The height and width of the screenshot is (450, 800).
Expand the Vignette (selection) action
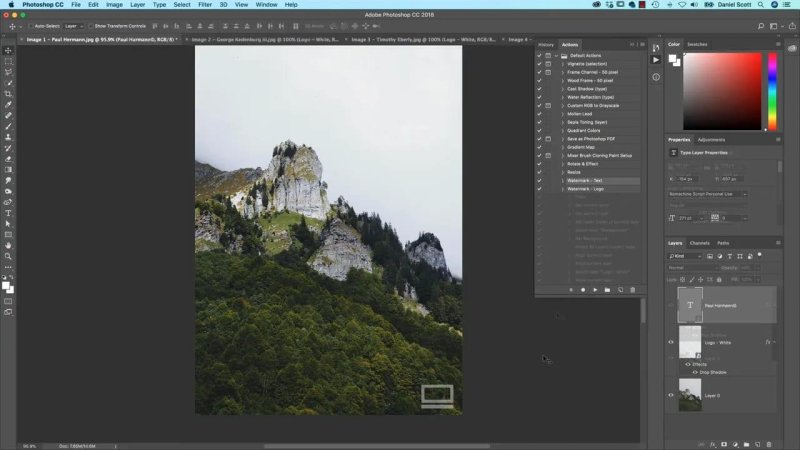(x=563, y=64)
